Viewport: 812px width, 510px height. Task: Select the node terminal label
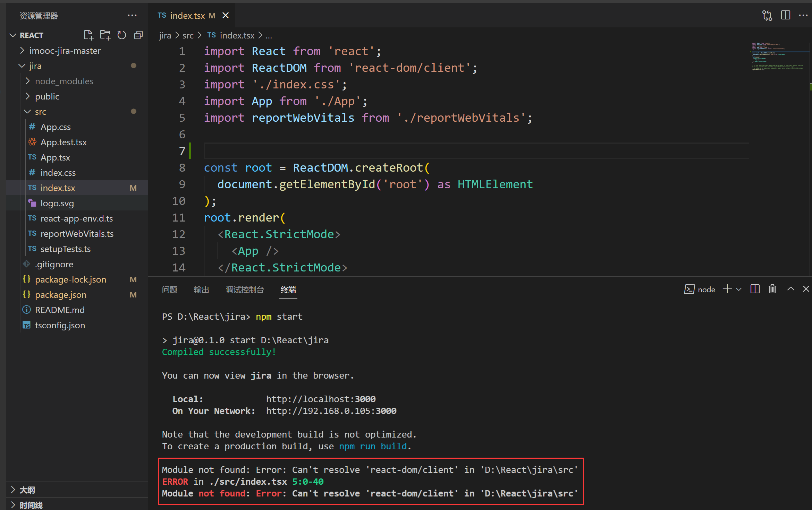tap(700, 289)
